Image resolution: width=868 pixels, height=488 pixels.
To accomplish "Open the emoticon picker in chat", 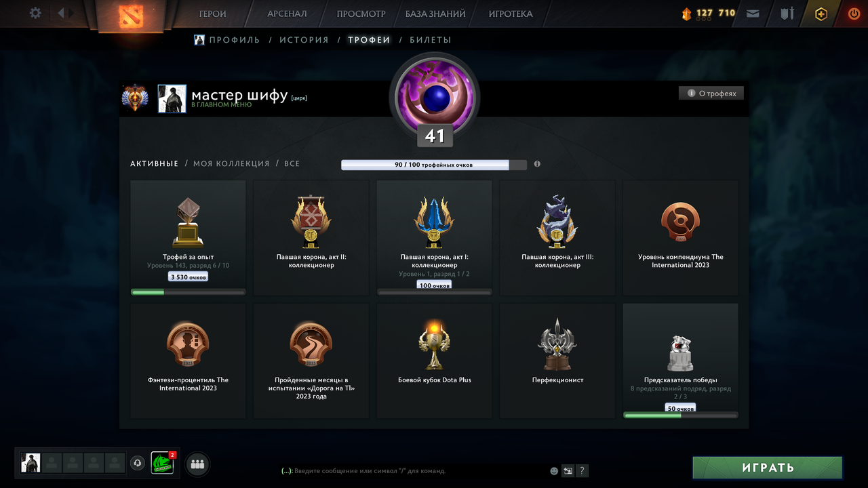I will (x=554, y=470).
